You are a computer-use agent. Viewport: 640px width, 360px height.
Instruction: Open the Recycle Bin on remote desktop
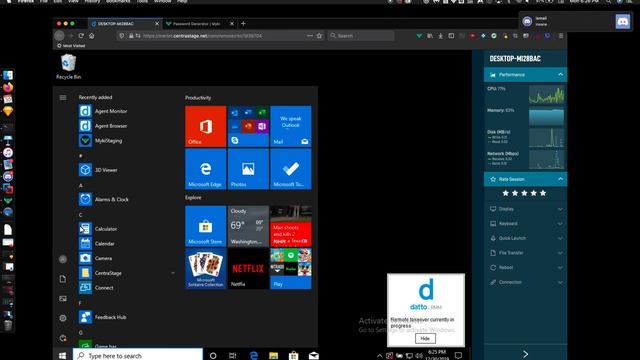(69, 67)
